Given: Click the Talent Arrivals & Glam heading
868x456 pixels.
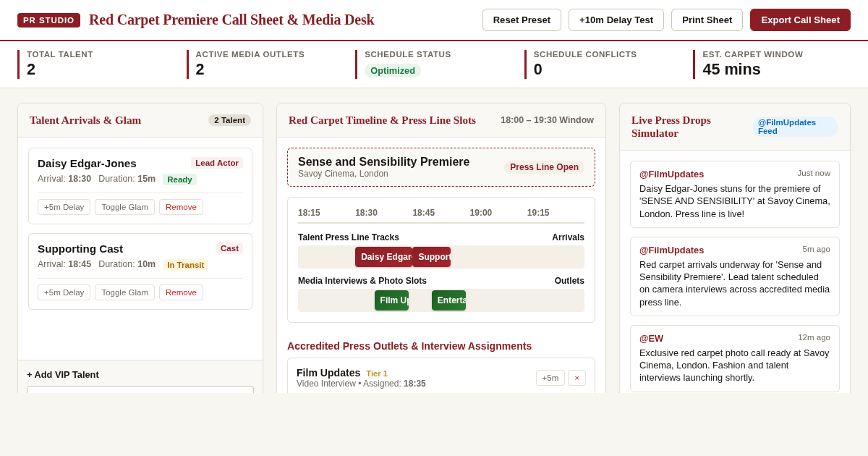Looking at the screenshot, I should [x=85, y=120].
